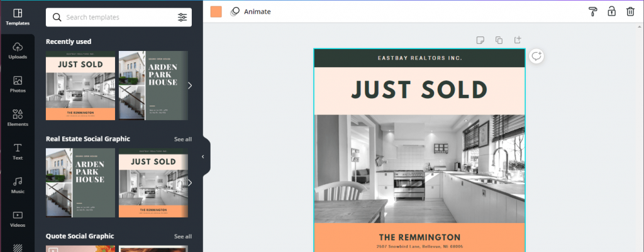Click the Search templates input field
The height and width of the screenshot is (252, 644).
pos(119,17)
